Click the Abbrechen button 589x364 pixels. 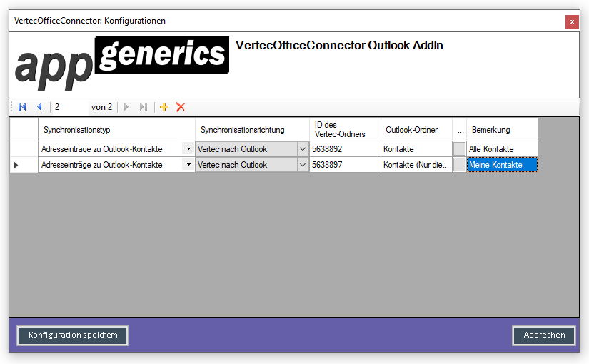point(544,335)
